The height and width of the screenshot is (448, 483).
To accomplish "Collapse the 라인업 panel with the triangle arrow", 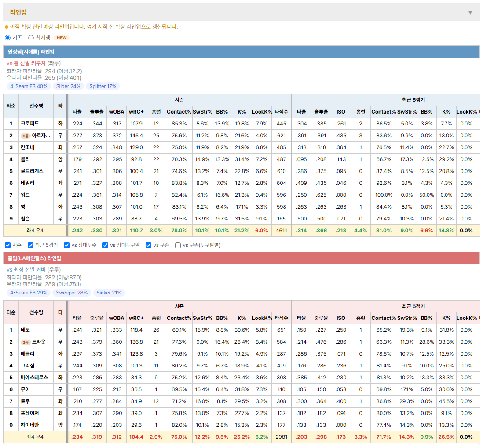I will point(470,12).
